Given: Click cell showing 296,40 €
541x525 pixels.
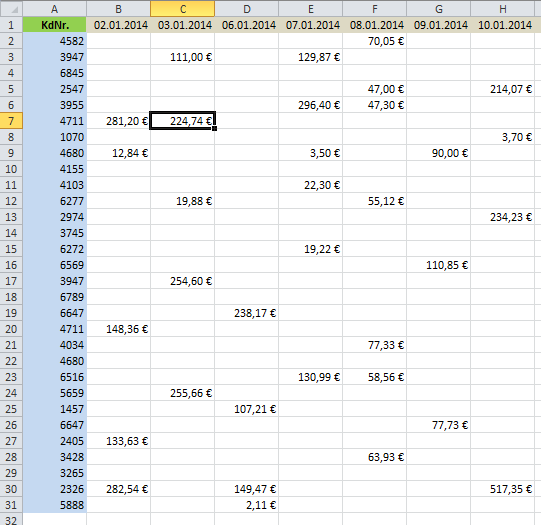Looking at the screenshot, I should click(x=311, y=105).
